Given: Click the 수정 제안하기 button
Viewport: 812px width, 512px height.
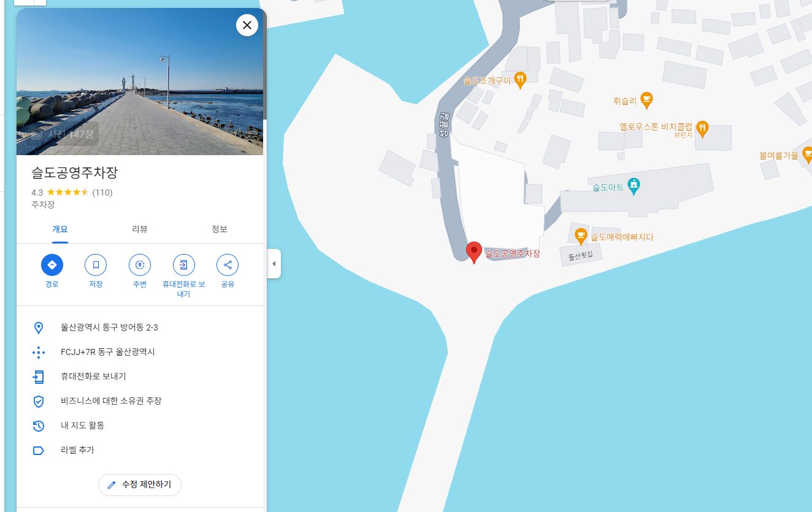Looking at the screenshot, I should [x=140, y=484].
